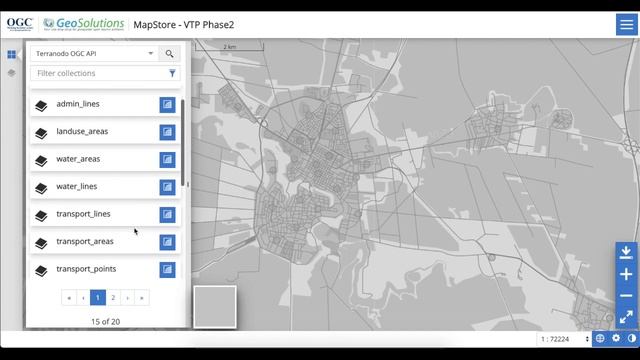Add transport_lines collection to map
The height and width of the screenshot is (360, 640).
pyautogui.click(x=167, y=214)
